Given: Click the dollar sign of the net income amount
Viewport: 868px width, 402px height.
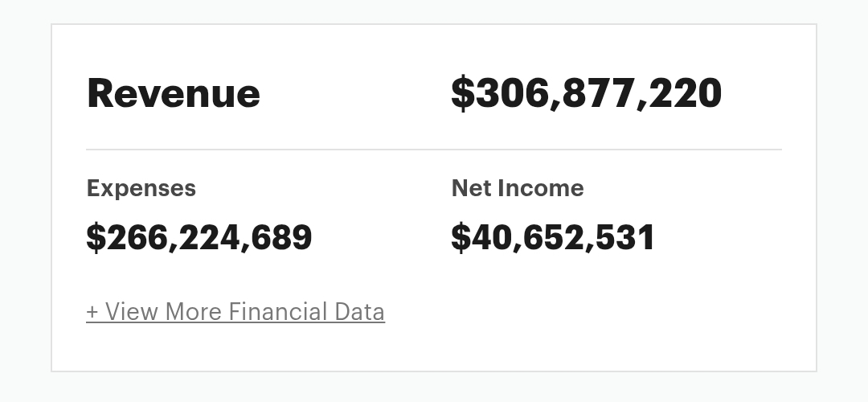Looking at the screenshot, I should (460, 237).
